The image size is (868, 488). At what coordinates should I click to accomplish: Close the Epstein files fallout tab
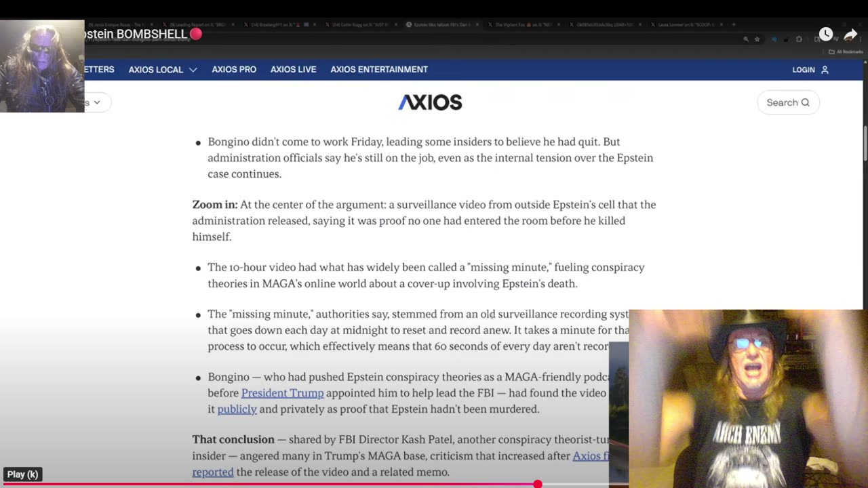[x=477, y=24]
